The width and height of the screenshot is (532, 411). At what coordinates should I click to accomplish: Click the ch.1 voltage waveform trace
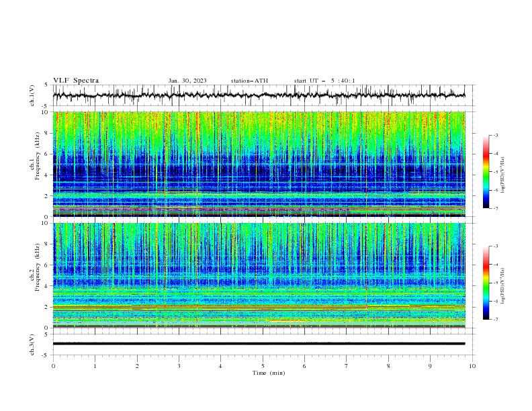click(259, 95)
